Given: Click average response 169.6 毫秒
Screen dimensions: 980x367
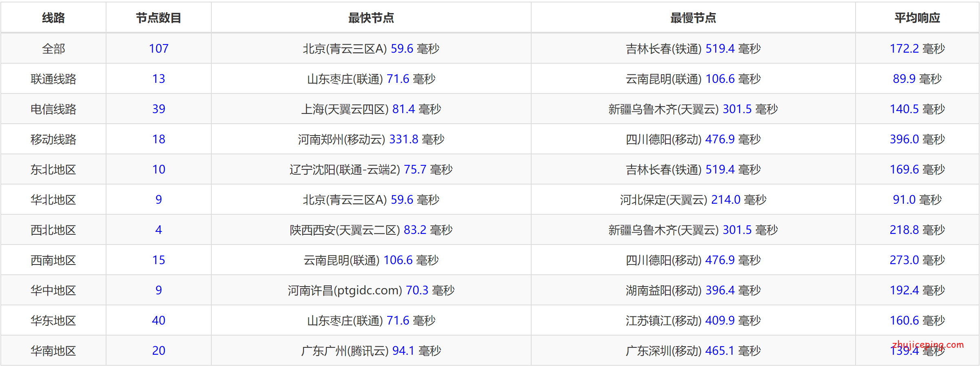Looking at the screenshot, I should click(917, 169).
